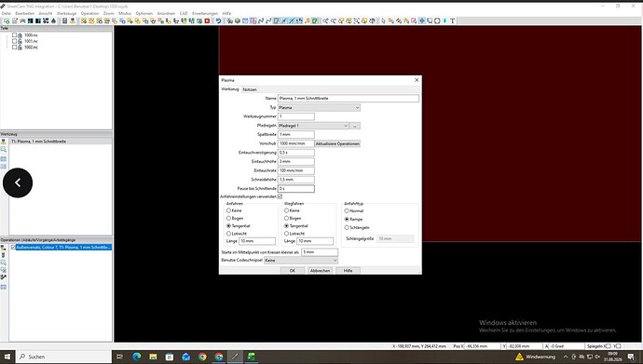Select the arrow pointer tool icon
The image size is (643, 364).
[383, 20]
